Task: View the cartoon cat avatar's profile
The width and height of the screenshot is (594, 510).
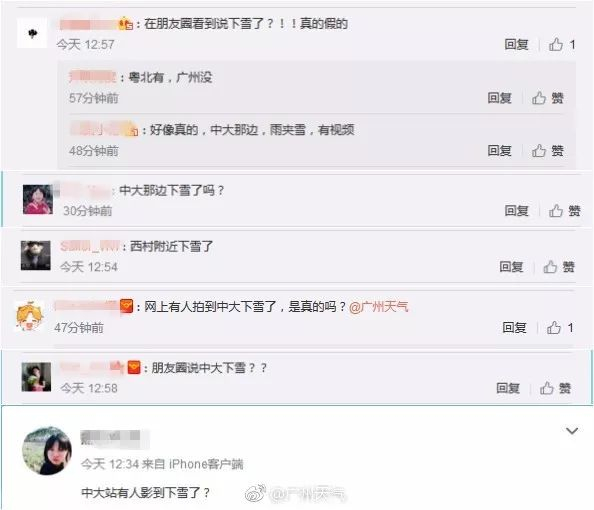Action: (x=29, y=316)
